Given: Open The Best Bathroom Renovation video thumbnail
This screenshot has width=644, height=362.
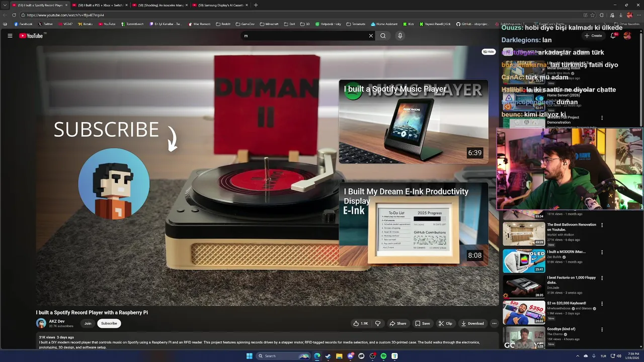Looking at the screenshot, I should pos(524,233).
